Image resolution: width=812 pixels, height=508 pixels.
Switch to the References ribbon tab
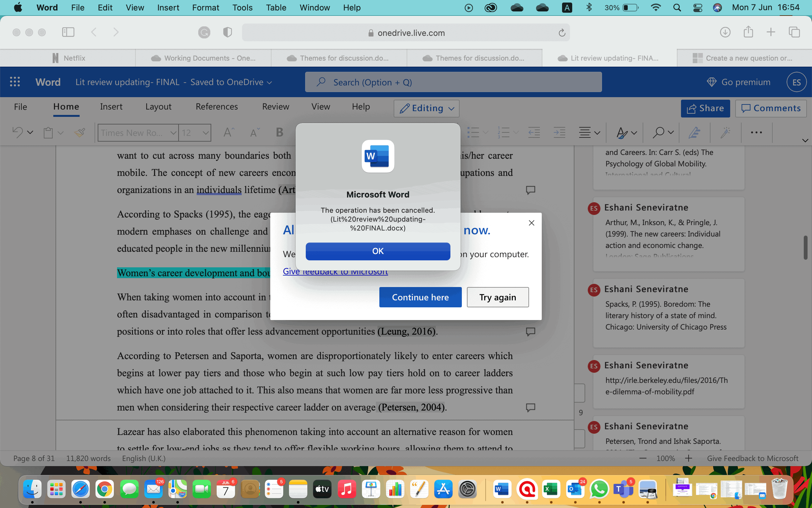[x=217, y=106]
